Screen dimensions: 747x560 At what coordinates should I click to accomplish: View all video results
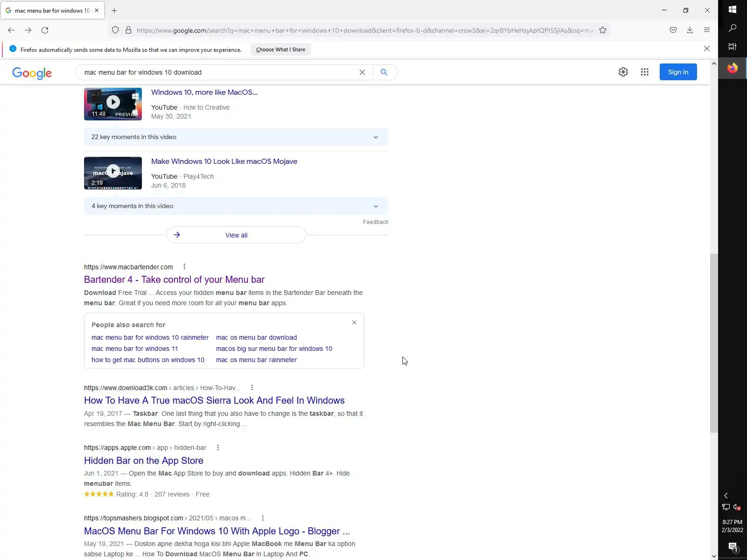[236, 235]
